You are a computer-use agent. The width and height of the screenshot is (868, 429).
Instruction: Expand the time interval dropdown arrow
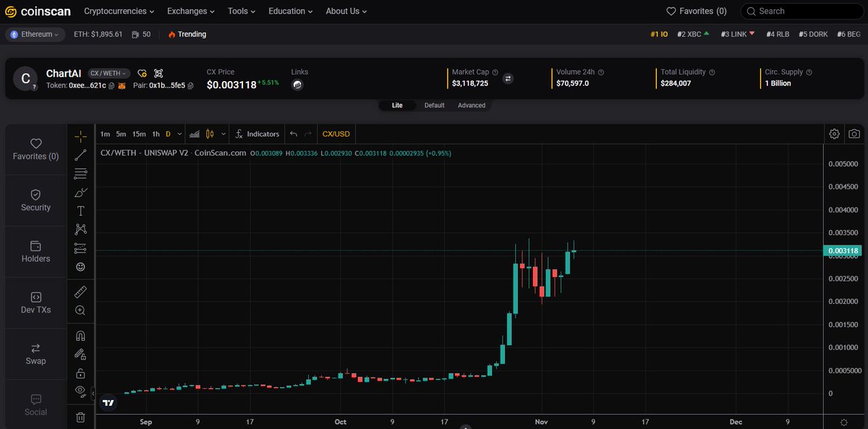click(x=179, y=134)
